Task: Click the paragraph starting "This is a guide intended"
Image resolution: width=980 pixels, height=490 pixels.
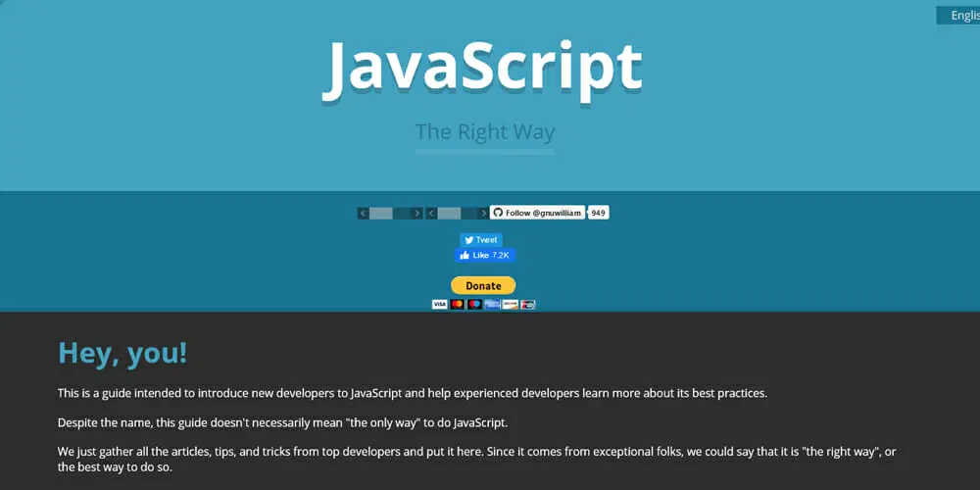Action: coord(412,394)
